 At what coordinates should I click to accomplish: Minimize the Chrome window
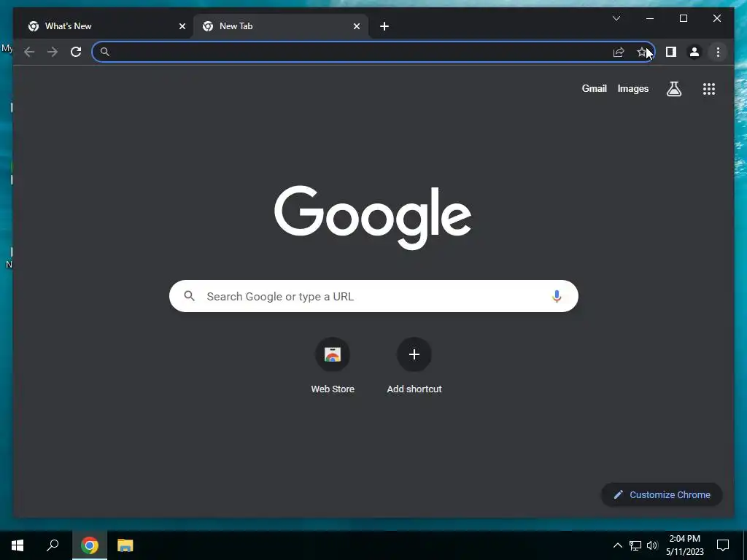click(x=650, y=18)
